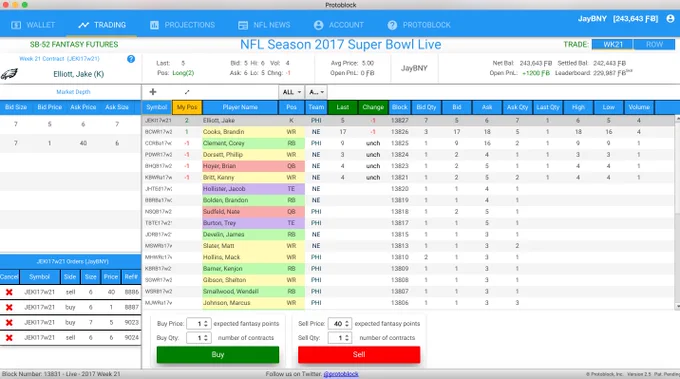The height and width of the screenshot is (379, 680).
Task: Sort by Block column header
Action: [x=400, y=107]
